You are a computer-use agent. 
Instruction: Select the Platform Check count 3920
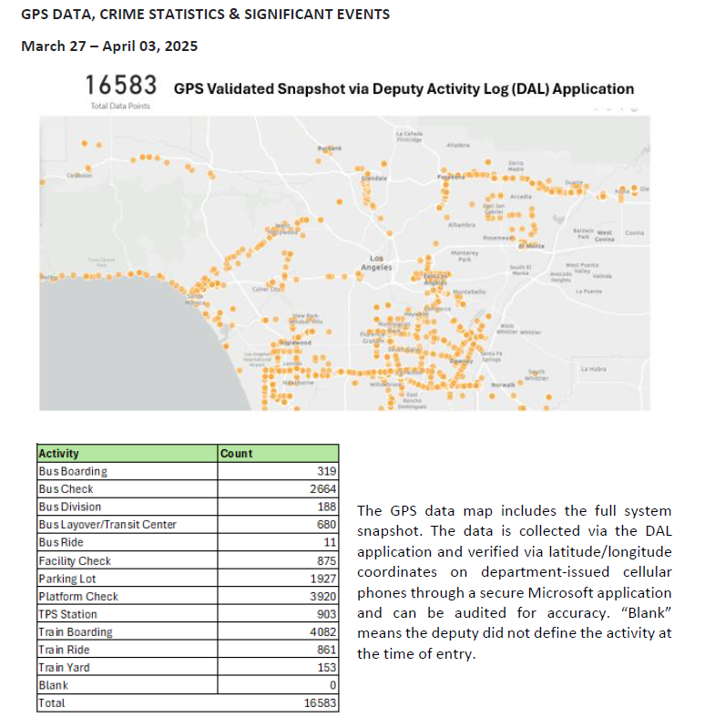coord(322,596)
